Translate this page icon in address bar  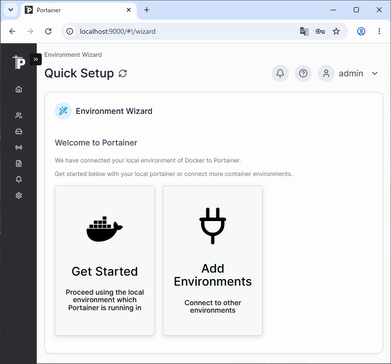[304, 31]
